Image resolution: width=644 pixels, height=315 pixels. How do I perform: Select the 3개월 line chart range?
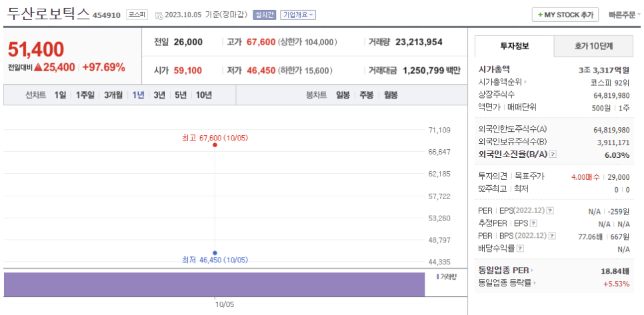pyautogui.click(x=113, y=95)
